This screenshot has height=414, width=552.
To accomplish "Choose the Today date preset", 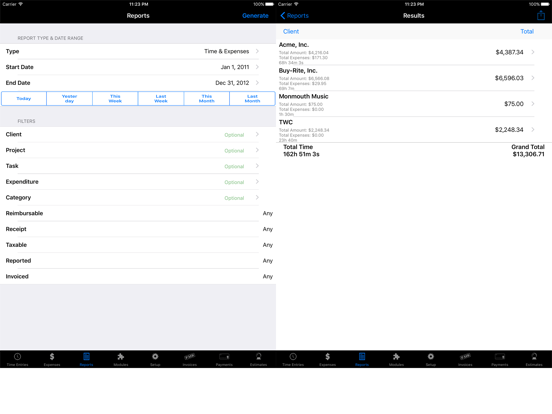I will click(24, 99).
